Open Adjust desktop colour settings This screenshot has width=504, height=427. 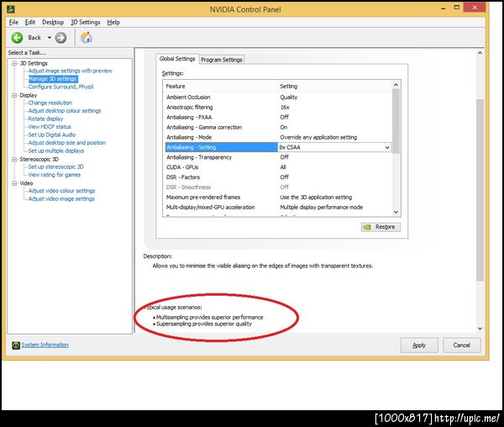(65, 111)
